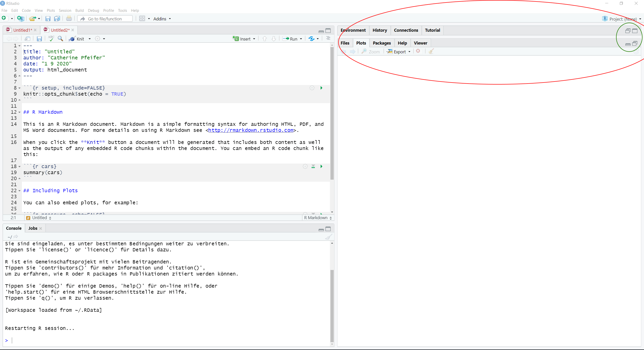Open the Knit dropdown menu

coord(90,38)
